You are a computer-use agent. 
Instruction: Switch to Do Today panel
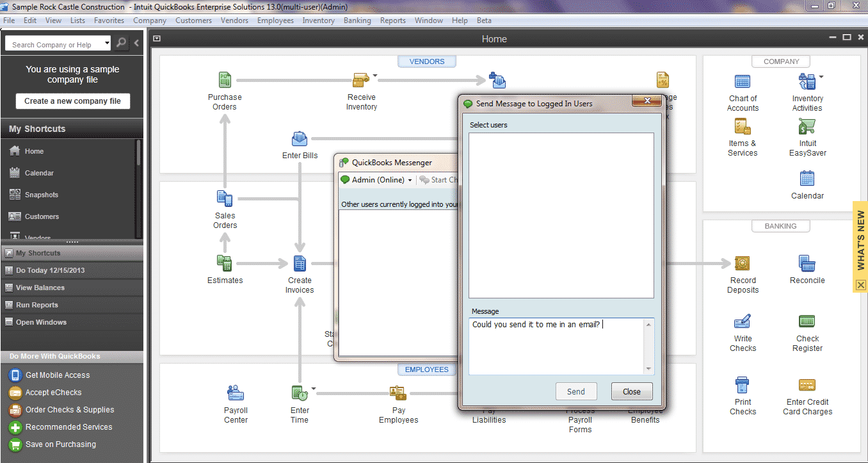point(72,270)
